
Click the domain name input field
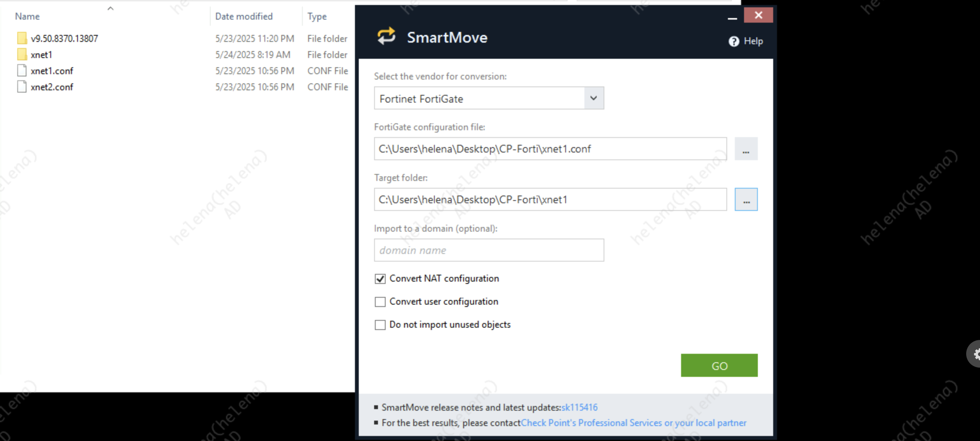coord(488,250)
